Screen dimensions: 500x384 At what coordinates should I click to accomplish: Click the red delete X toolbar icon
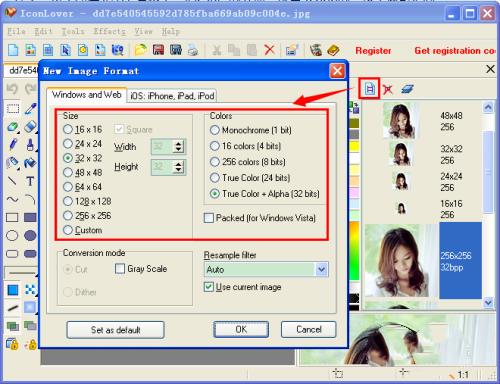(269, 50)
